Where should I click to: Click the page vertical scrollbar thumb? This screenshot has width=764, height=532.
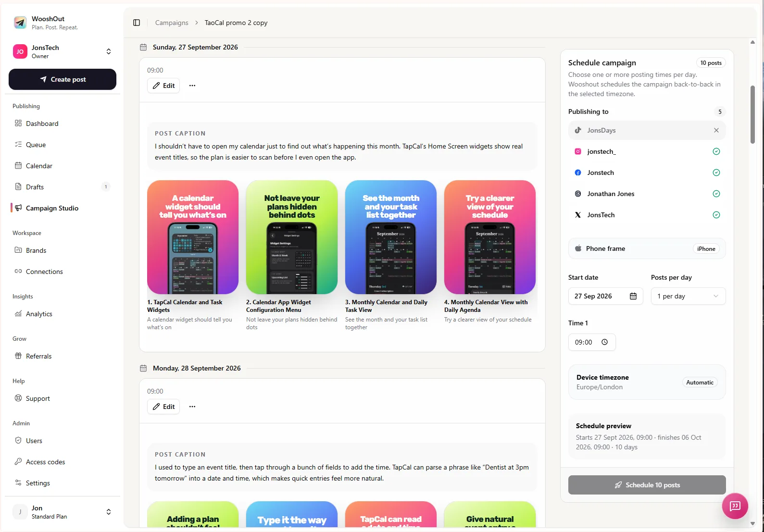[752, 114]
